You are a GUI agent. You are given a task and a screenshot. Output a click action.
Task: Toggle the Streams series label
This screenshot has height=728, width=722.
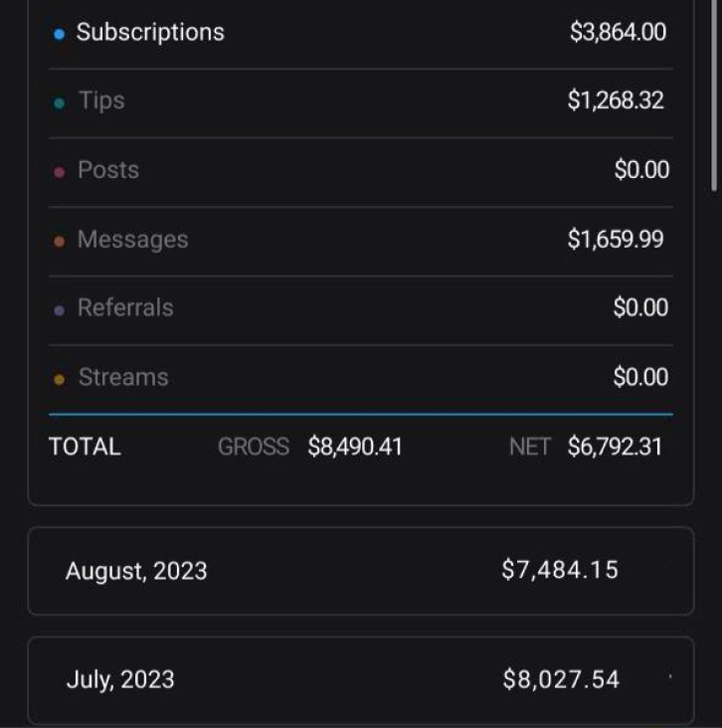click(123, 377)
